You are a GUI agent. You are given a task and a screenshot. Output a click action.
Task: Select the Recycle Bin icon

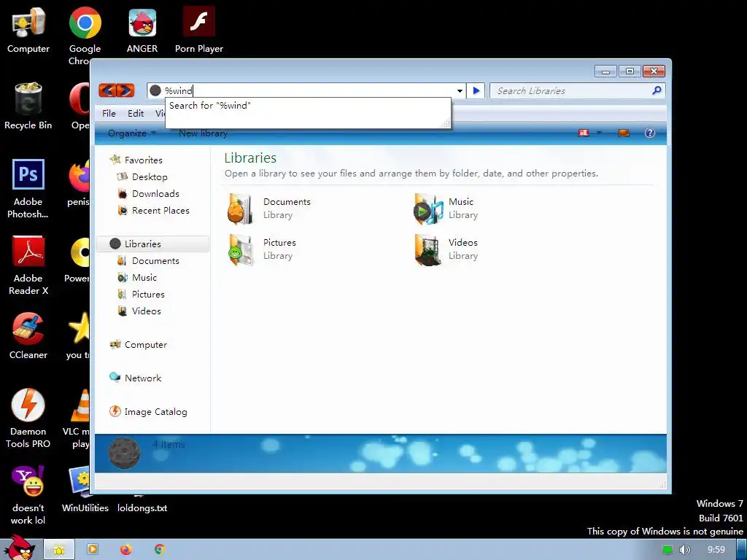coord(28,106)
